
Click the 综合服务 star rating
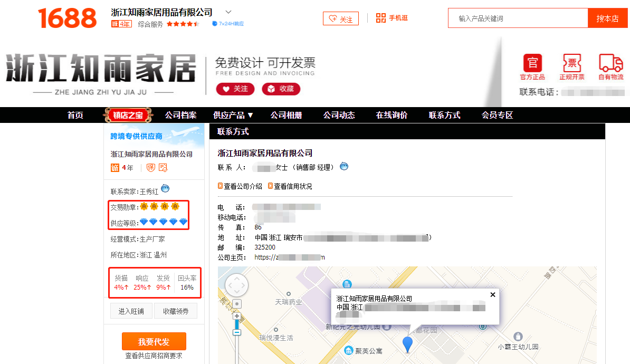183,24
